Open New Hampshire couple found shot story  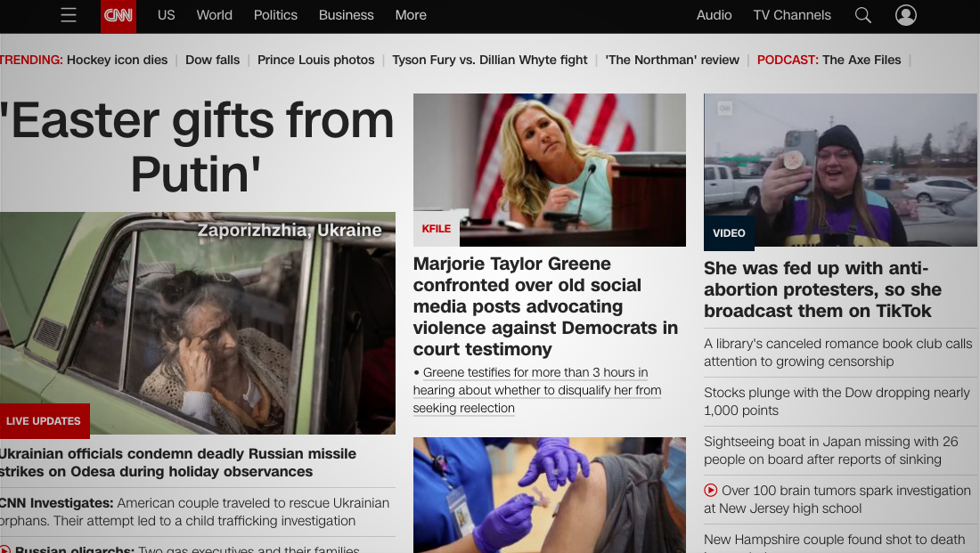835,542
